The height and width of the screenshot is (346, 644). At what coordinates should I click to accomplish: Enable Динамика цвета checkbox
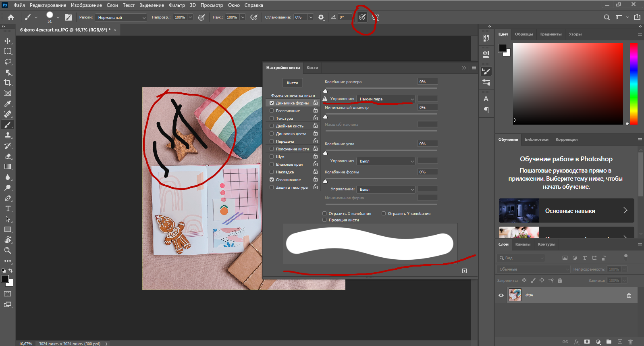[x=272, y=133]
